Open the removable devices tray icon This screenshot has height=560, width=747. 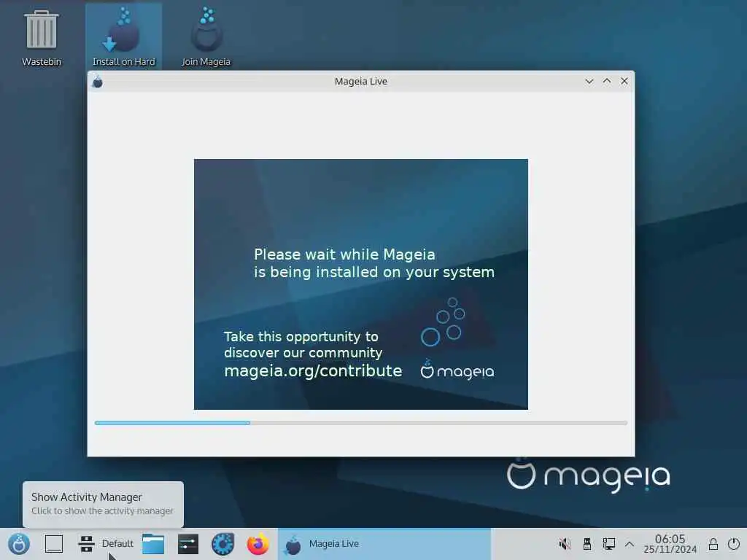[x=587, y=544]
